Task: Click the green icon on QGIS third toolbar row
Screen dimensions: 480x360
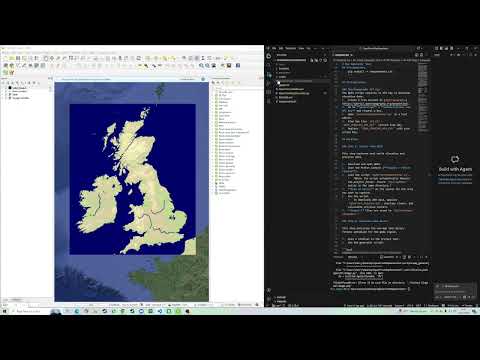Action: [x=5, y=72]
